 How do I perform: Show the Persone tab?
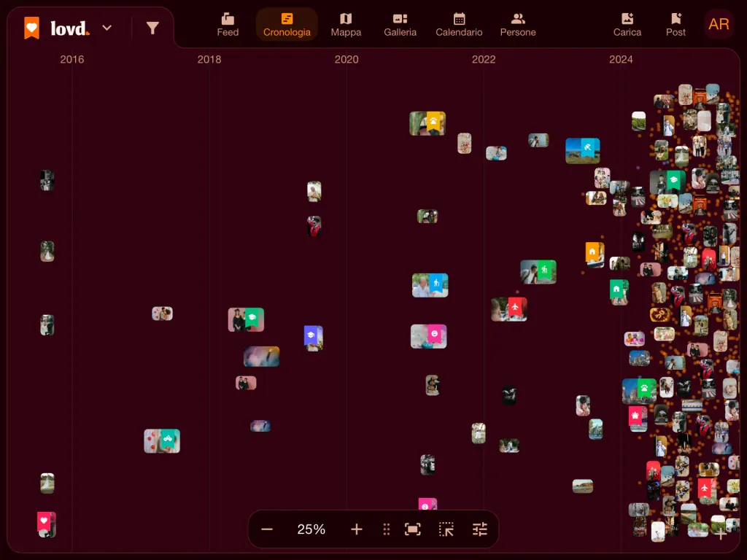coord(518,25)
